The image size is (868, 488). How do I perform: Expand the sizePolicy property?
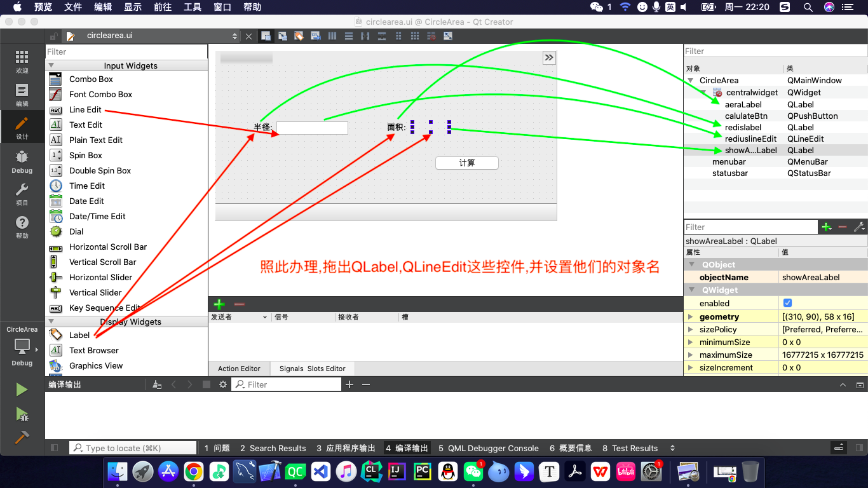click(x=691, y=329)
